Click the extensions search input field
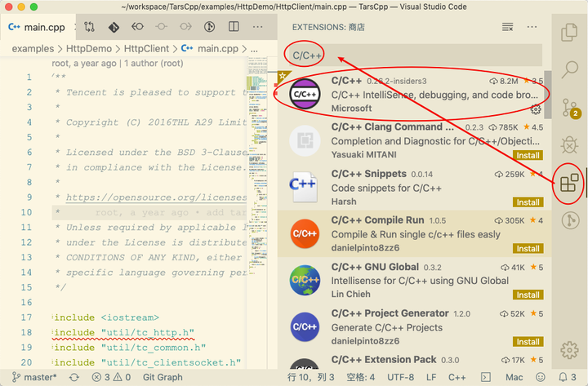The image size is (588, 386). coord(413,55)
